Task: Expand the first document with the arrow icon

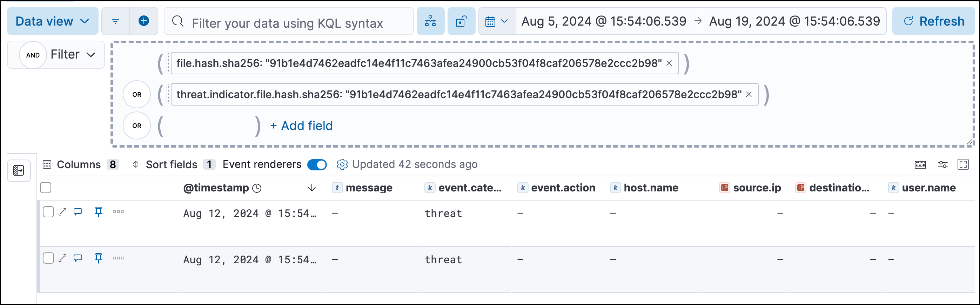Action: (x=63, y=212)
